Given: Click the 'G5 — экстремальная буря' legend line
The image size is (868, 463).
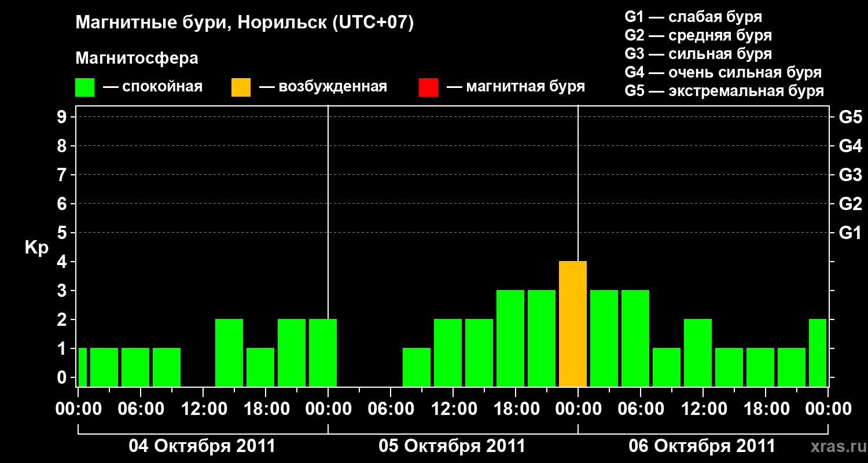Looking at the screenshot, I should tap(724, 91).
